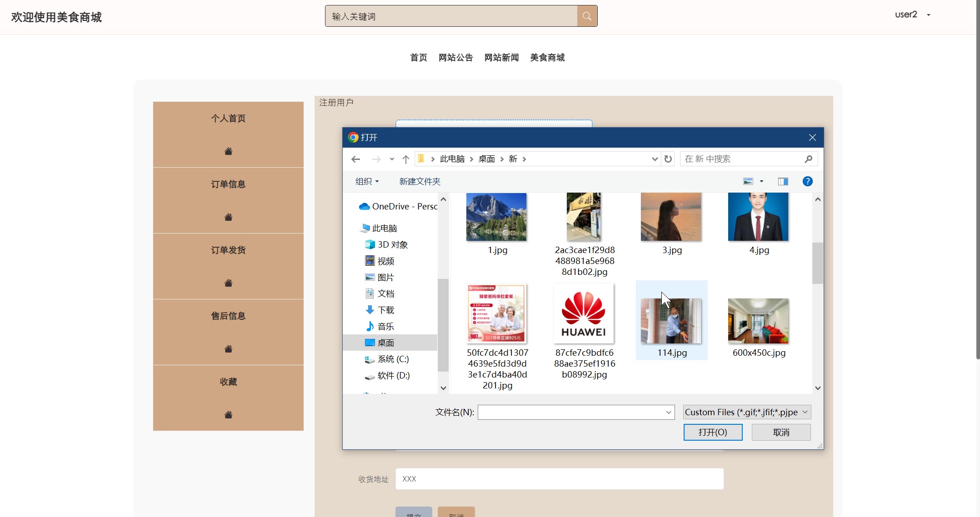Expand path chevron after 此电脑
This screenshot has width=980, height=517.
click(x=471, y=159)
